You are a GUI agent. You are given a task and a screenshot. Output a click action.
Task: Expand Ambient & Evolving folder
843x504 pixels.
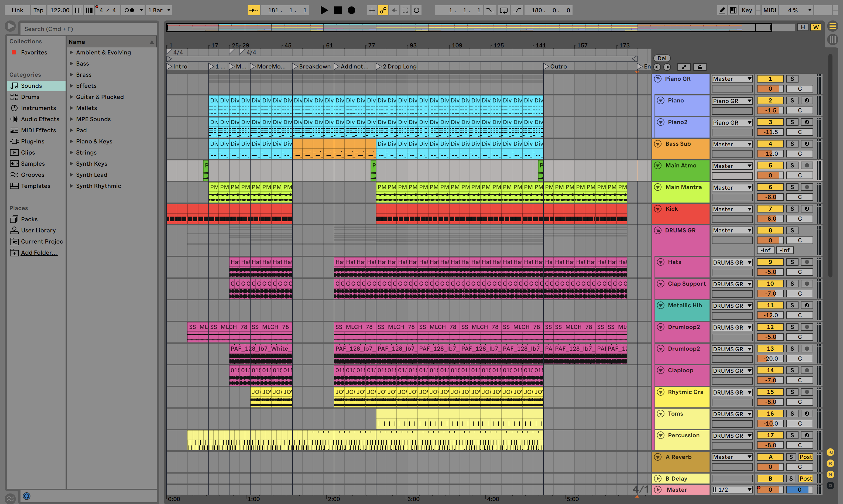point(71,52)
